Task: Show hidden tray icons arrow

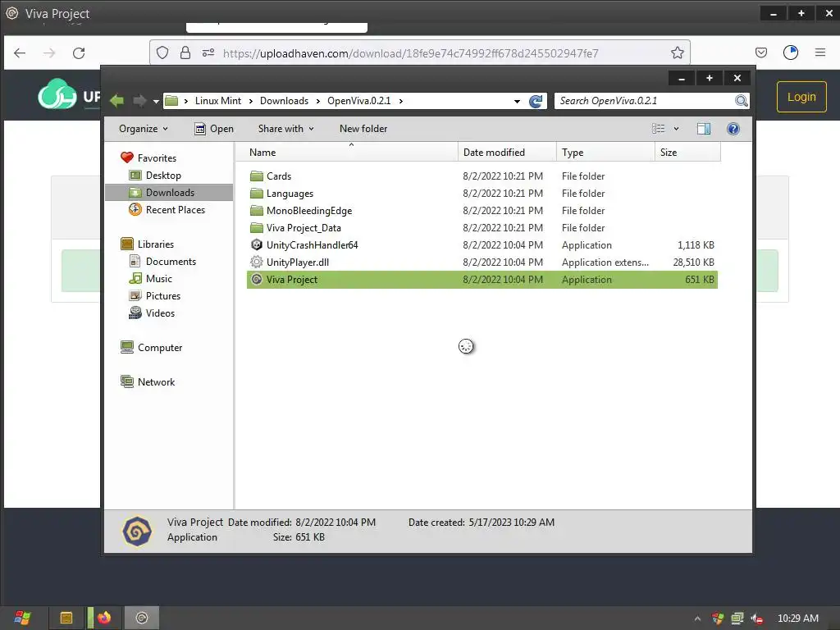Action: coord(697,619)
